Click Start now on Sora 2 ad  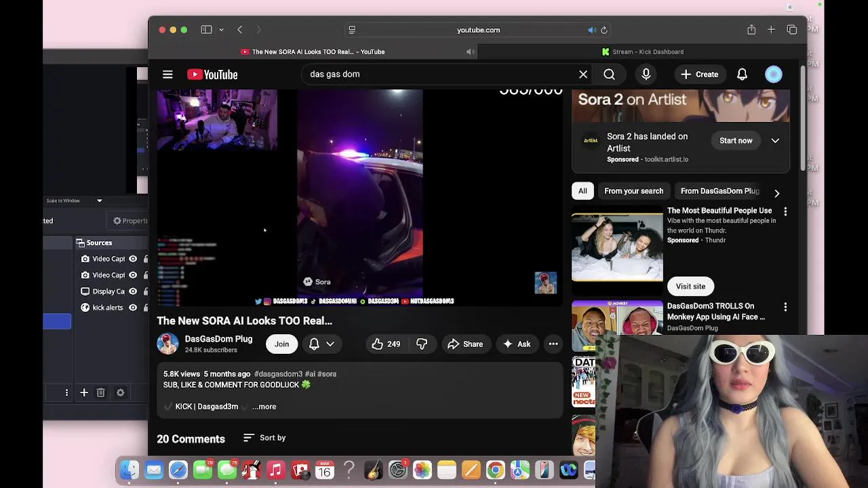coord(736,141)
